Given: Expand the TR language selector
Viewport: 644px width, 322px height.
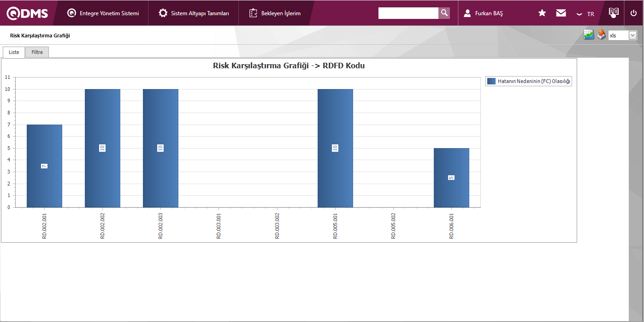Looking at the screenshot, I should [585, 14].
